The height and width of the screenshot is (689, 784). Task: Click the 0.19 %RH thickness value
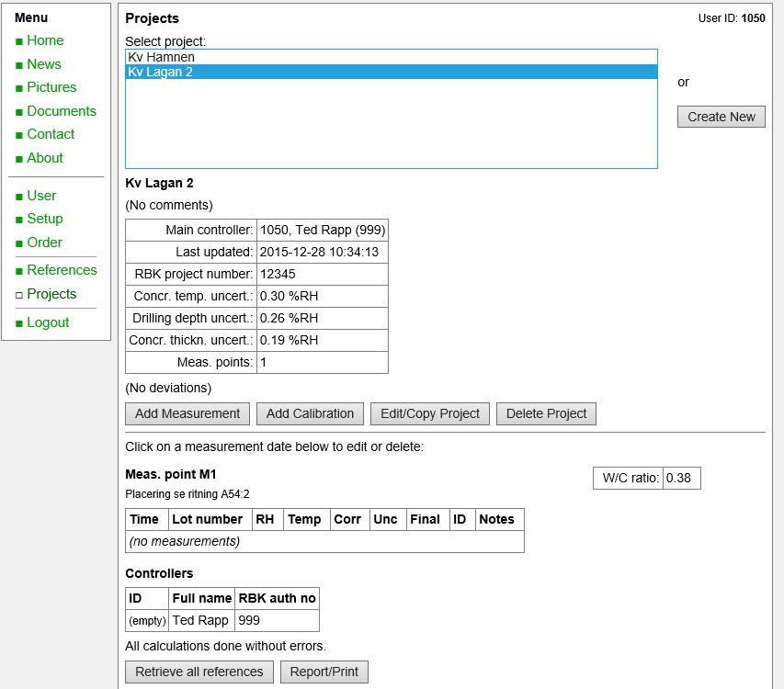tap(323, 340)
